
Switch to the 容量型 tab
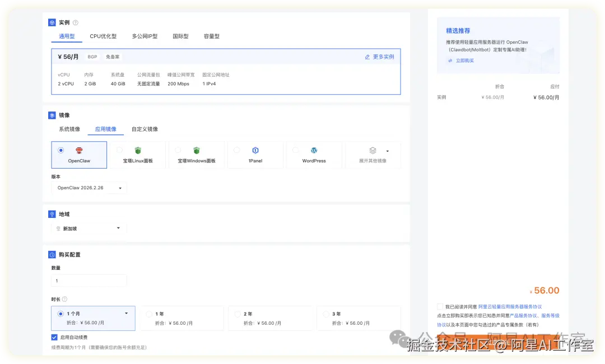click(211, 36)
